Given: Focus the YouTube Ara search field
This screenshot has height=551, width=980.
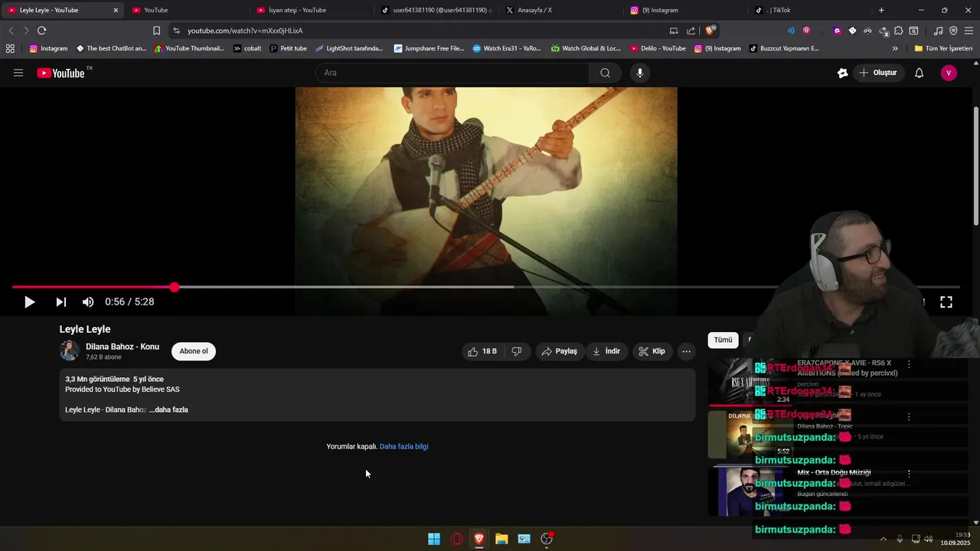Looking at the screenshot, I should click(452, 73).
